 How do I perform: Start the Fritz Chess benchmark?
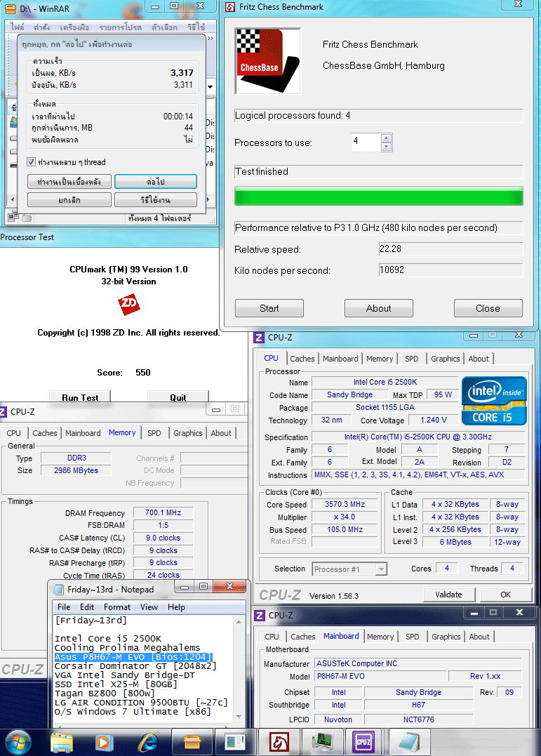(x=269, y=308)
